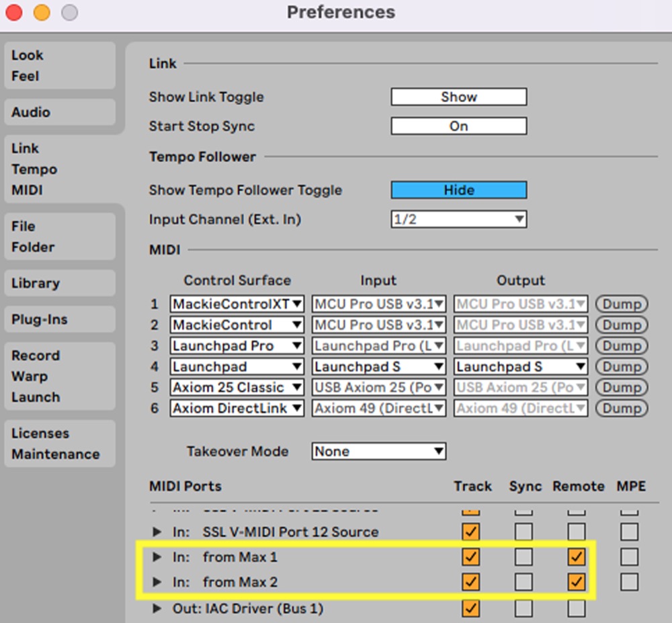
Task: Click Dump button for control surface row 2
Action: pyautogui.click(x=622, y=325)
